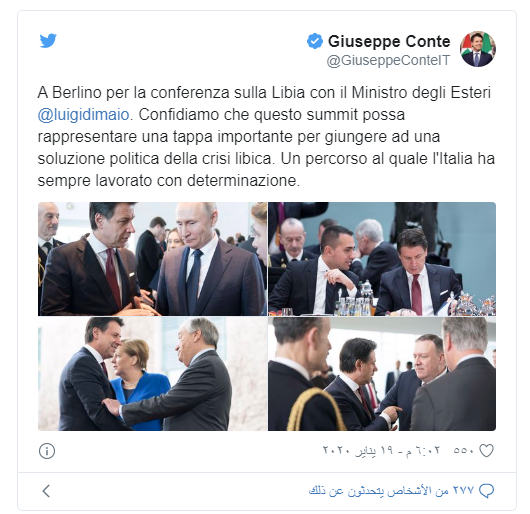Screen dimensions: 530x514
Task: Open the tweet timestamp 19 يناير ٢٠٢٠
Action: click(x=381, y=450)
